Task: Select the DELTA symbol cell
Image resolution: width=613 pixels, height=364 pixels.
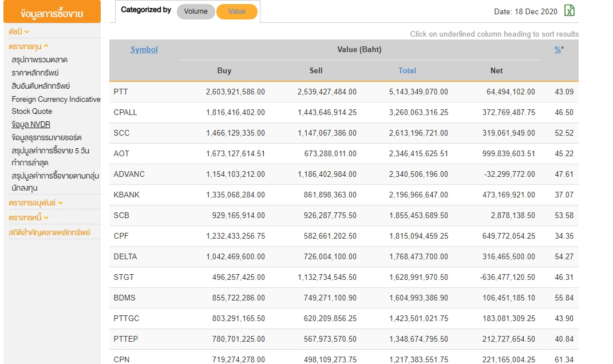Action: [125, 256]
